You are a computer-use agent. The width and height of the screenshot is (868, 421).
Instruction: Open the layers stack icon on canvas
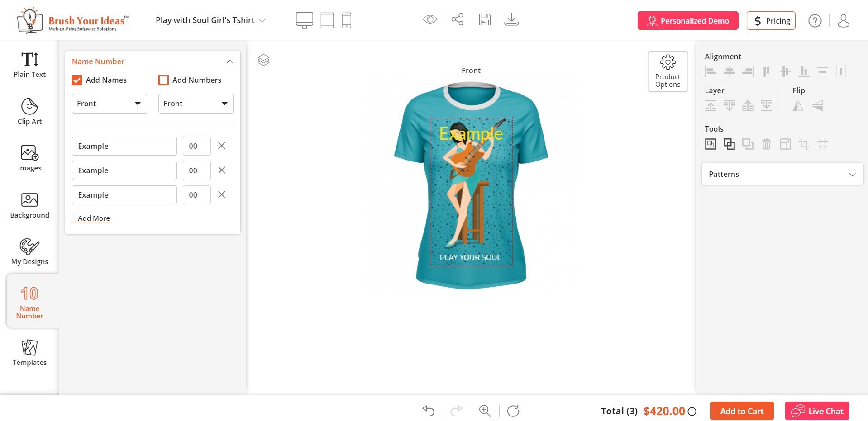click(x=263, y=60)
